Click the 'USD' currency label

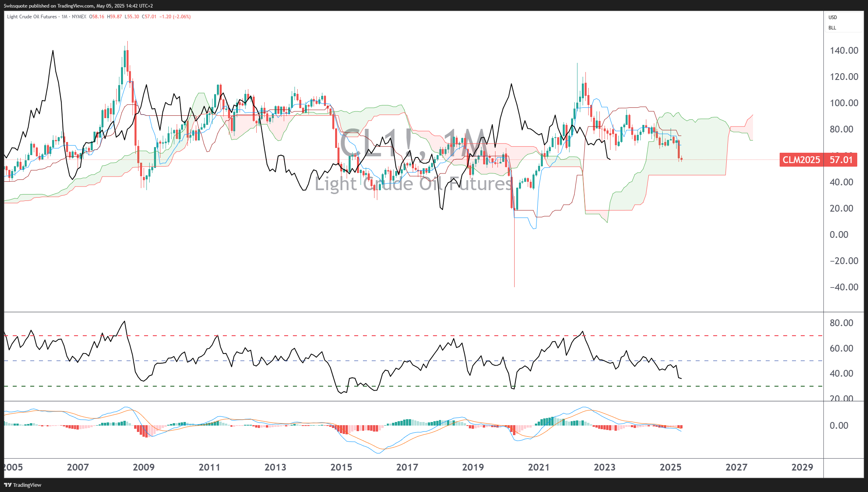coord(833,18)
